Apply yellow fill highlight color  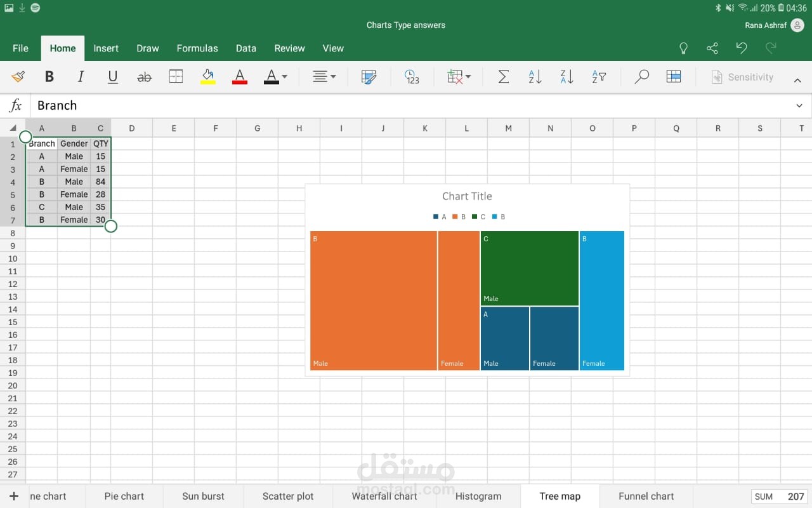208,77
